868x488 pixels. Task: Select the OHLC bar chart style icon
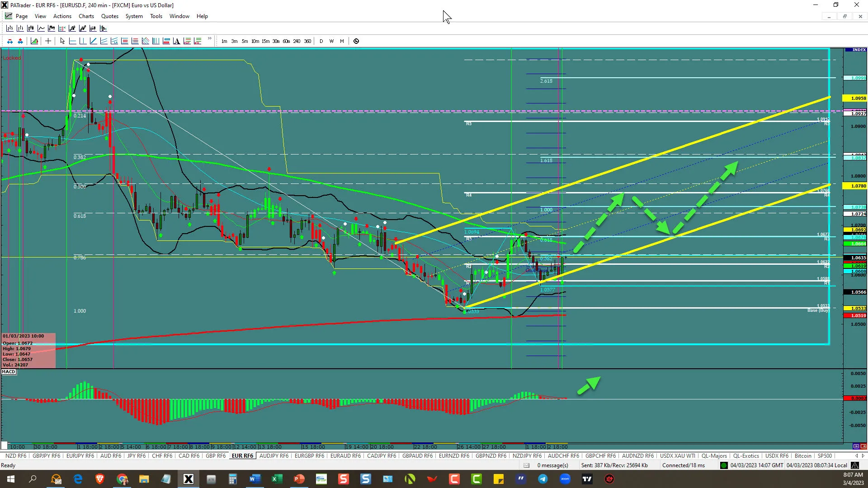(9, 28)
